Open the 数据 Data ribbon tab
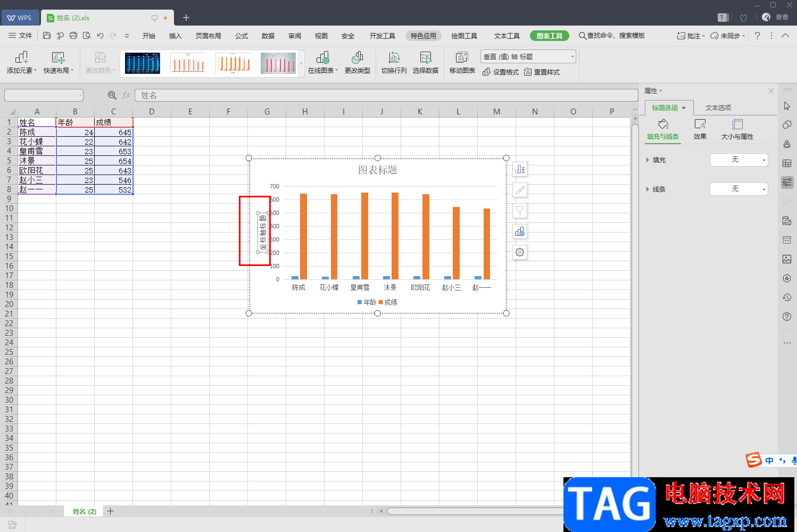 click(268, 36)
